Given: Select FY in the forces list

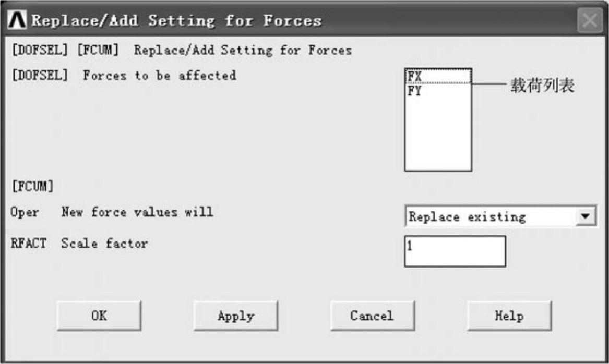Looking at the screenshot, I should coord(438,91).
